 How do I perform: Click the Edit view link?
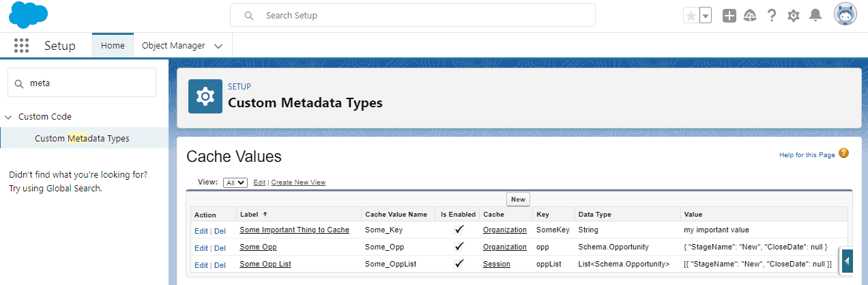click(259, 182)
